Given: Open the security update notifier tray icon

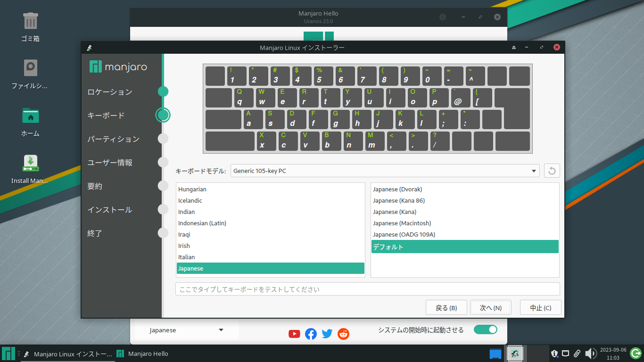Looking at the screenshot, I should tap(555, 353).
